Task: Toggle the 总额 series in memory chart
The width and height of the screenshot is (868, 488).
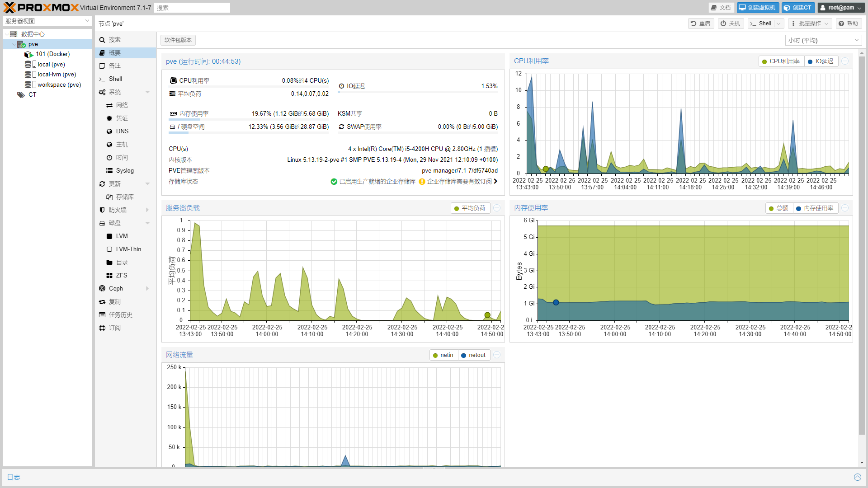Action: coord(778,208)
